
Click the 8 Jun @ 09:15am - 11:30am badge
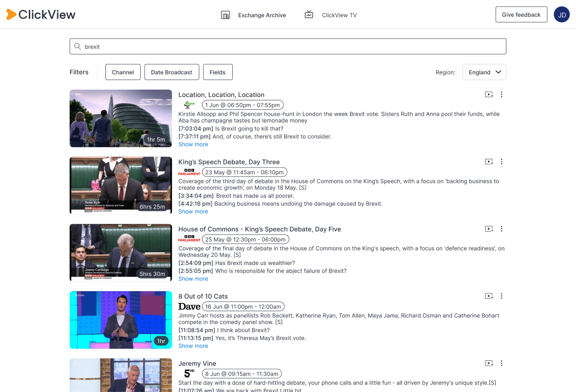[242, 374]
